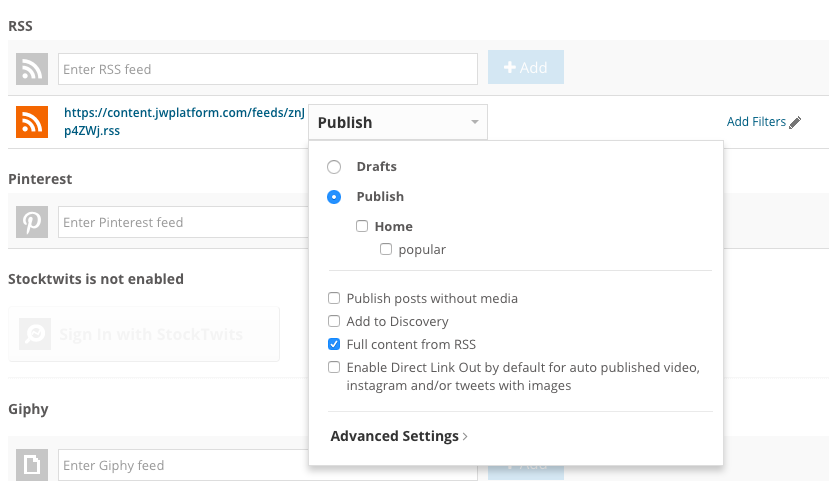
Task: Select the Drafts radio option
Action: pyautogui.click(x=334, y=167)
